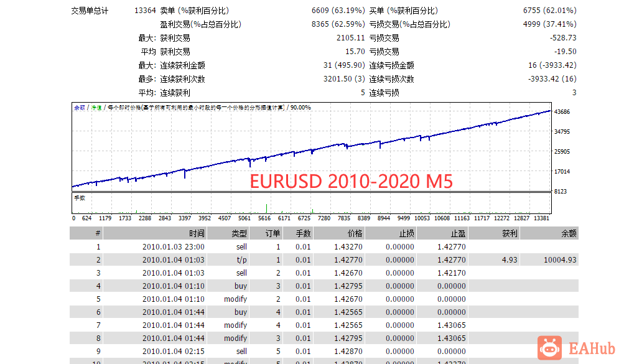Viewport: 624px width, 364px height.
Task: Select the value 31 (495.90)
Action: 344,65
